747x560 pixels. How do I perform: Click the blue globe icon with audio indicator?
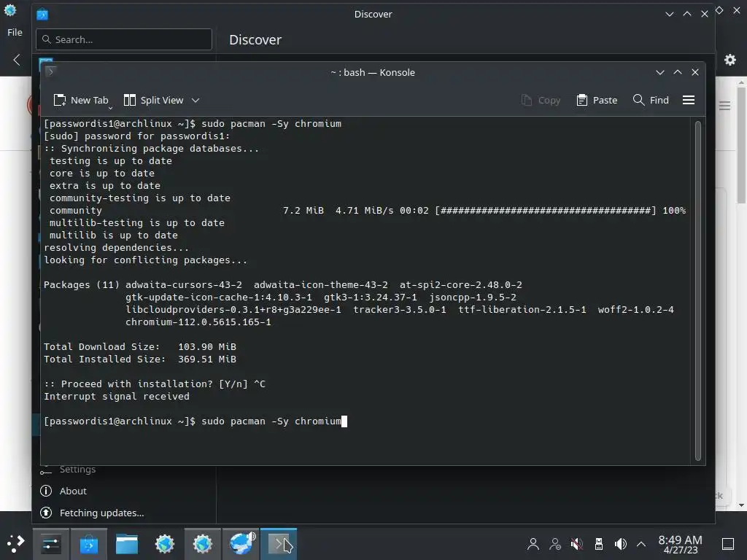tap(241, 544)
